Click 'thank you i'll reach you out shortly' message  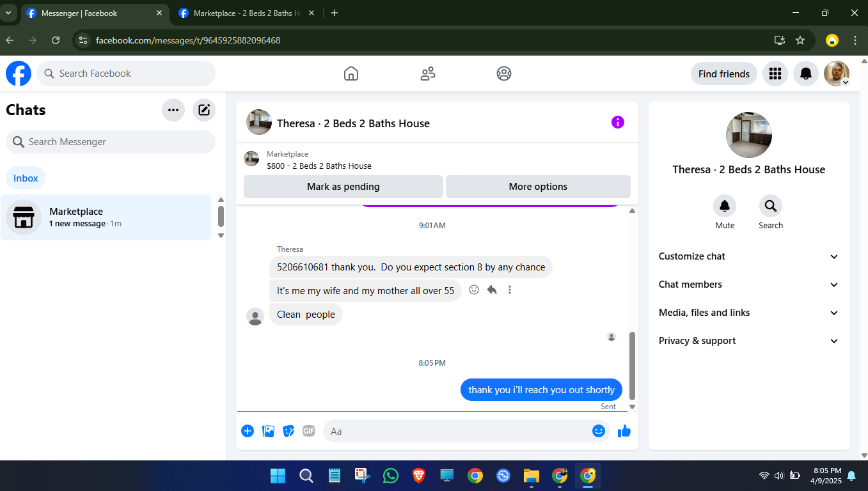point(541,390)
